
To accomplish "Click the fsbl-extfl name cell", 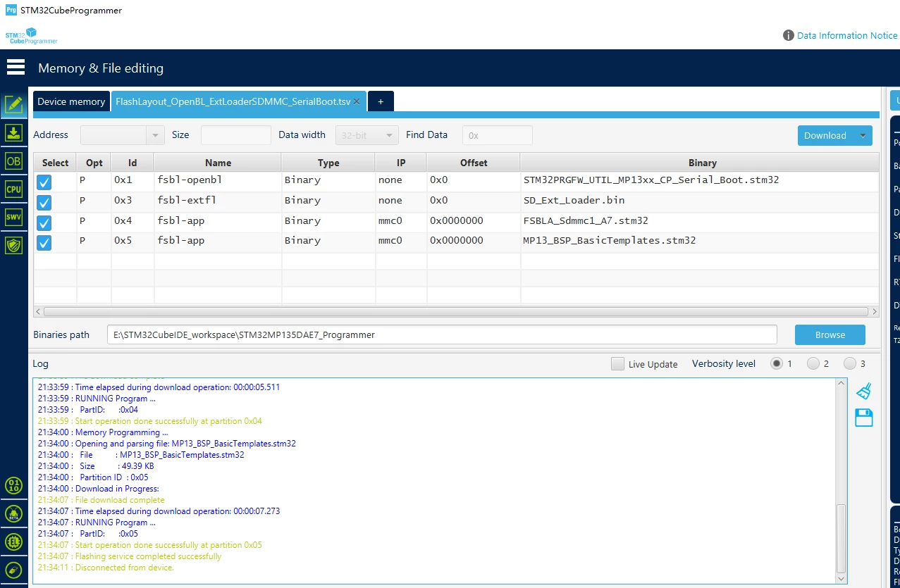I will pyautogui.click(x=218, y=201).
